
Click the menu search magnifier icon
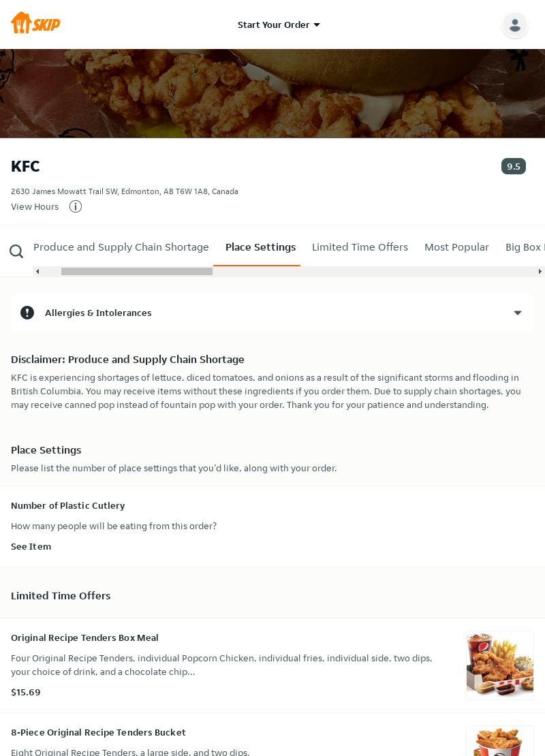pos(16,252)
